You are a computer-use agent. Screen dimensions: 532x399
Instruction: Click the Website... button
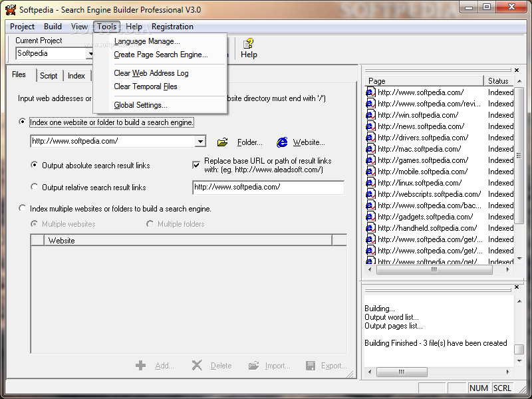pos(309,142)
